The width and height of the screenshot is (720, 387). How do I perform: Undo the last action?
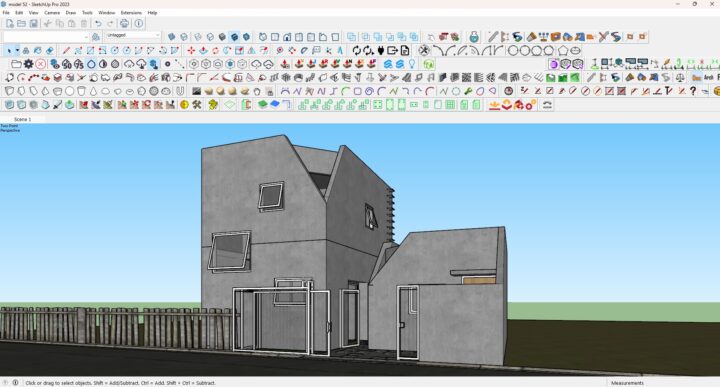click(98, 23)
